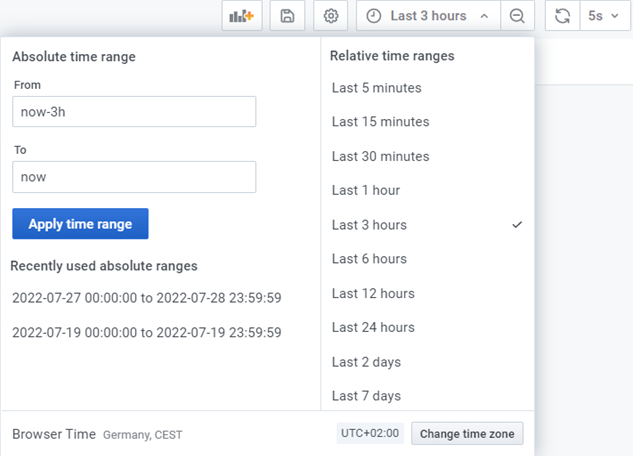
Task: Select the checked Last 3 hours option
Action: point(427,225)
